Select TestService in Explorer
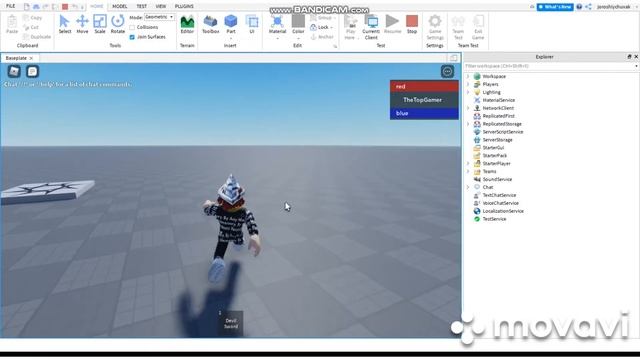640x360 pixels. [x=494, y=219]
